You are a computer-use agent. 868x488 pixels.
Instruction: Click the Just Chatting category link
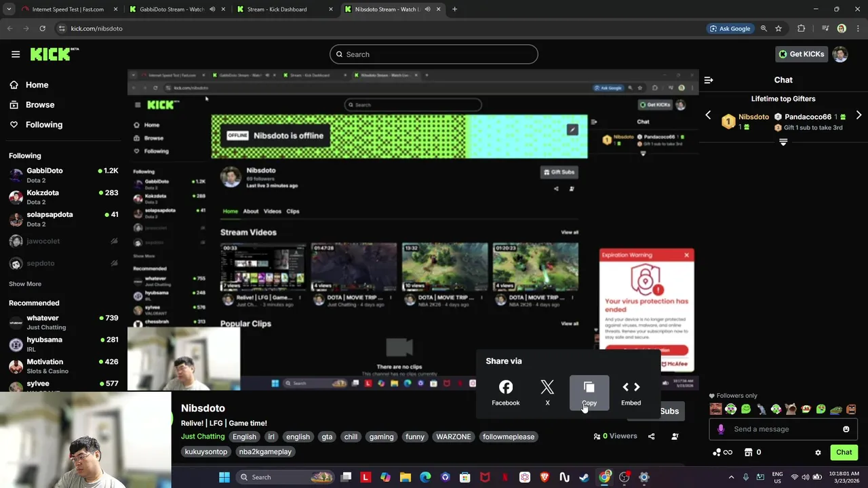(x=202, y=436)
